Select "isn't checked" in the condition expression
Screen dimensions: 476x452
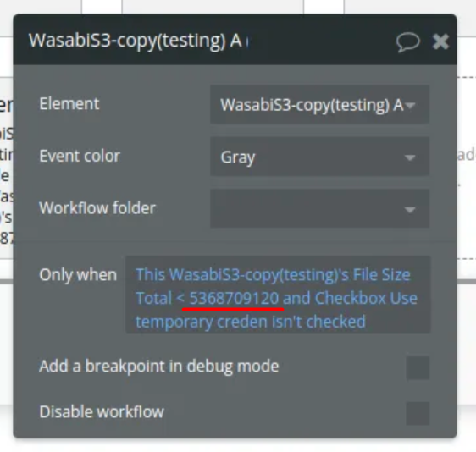[x=318, y=322]
